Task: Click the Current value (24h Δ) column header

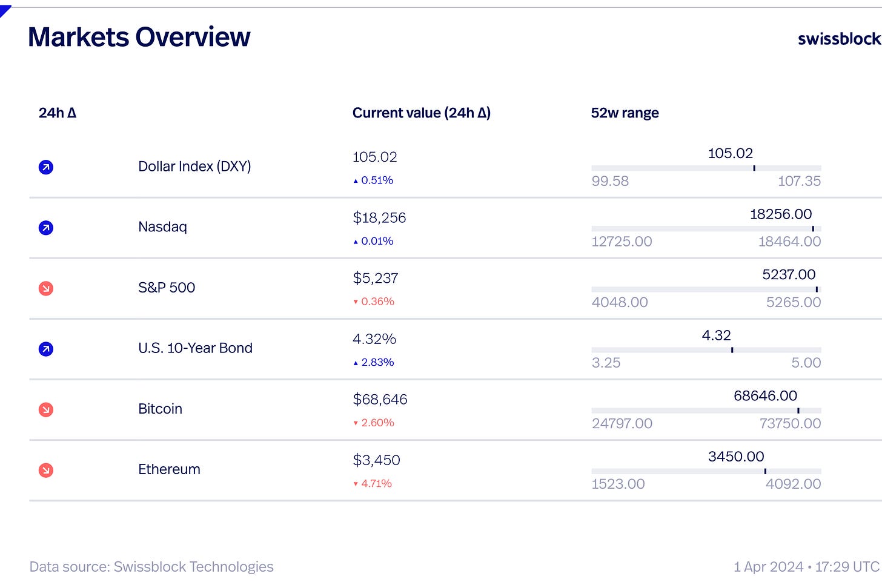Action: [x=422, y=113]
